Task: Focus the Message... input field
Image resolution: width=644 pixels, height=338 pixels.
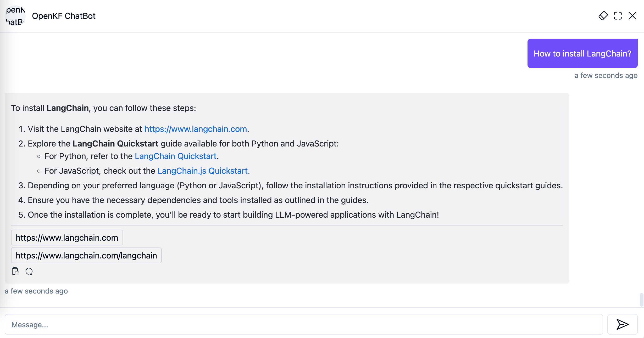Action: 304,324
